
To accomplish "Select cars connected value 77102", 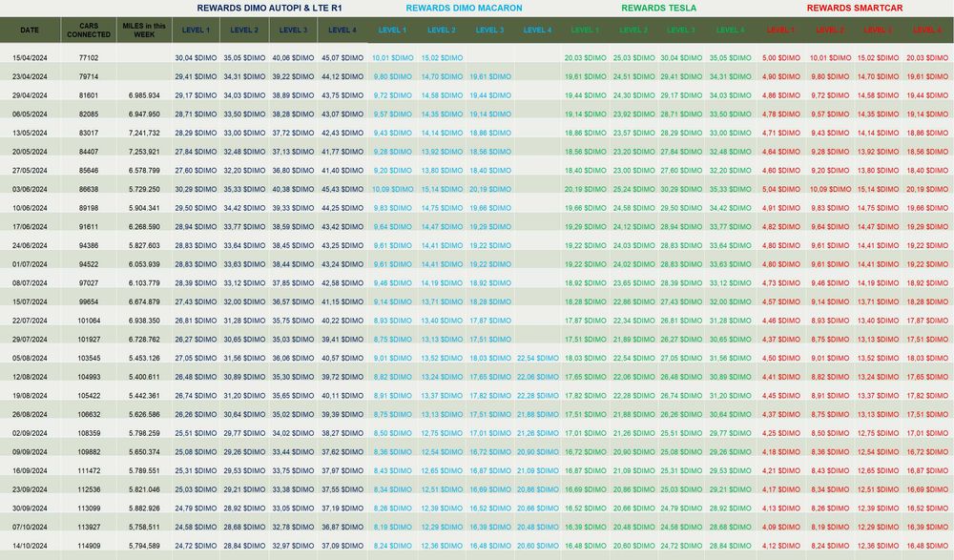I will click(x=89, y=58).
